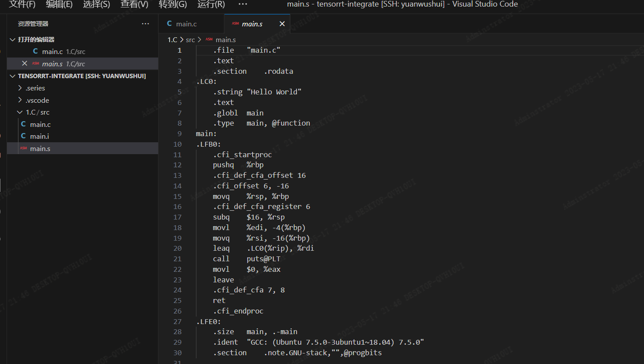The width and height of the screenshot is (644, 364).
Task: Open the 转到(G) menu
Action: pyautogui.click(x=173, y=4)
